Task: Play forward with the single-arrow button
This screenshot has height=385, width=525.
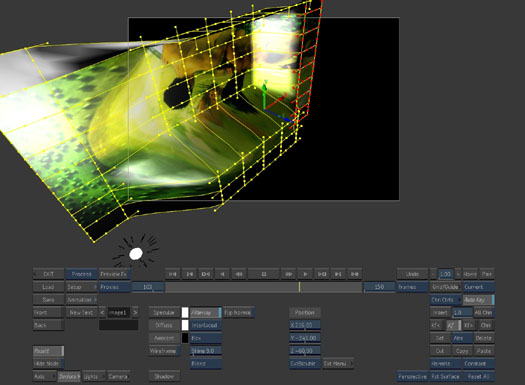Action: click(305, 274)
